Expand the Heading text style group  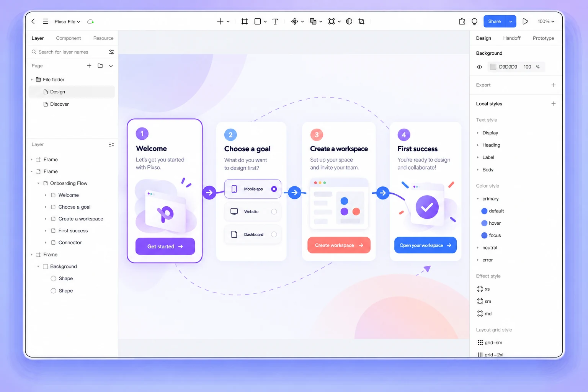point(478,145)
